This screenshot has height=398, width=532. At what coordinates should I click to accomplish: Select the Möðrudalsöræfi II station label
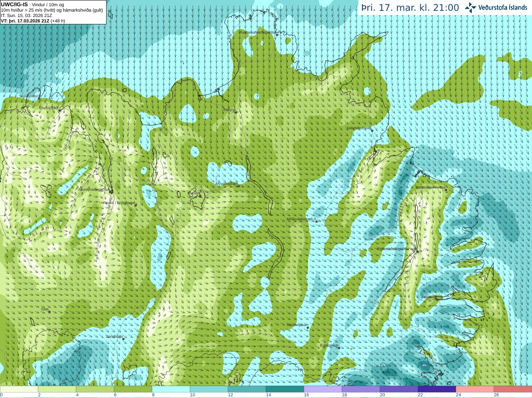coord(301,219)
